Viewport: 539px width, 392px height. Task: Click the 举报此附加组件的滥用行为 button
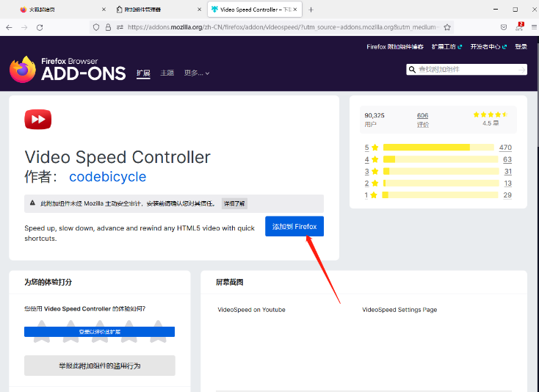(x=100, y=366)
